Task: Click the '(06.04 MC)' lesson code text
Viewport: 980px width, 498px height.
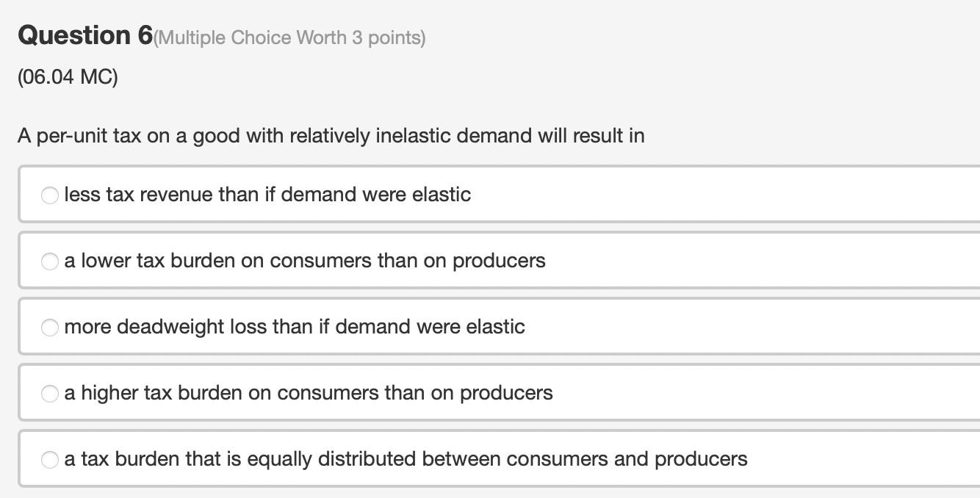Action: point(68,77)
